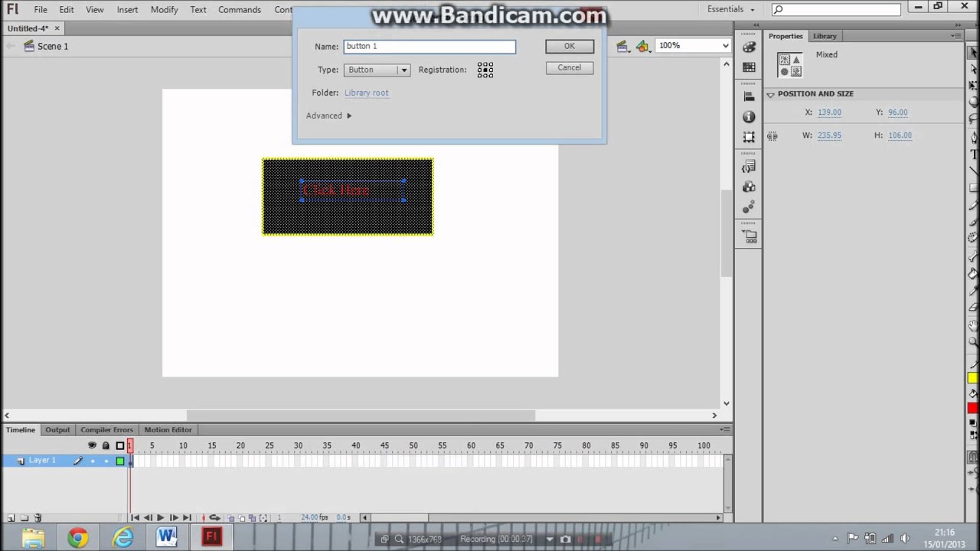Toggle the Loop playback option
This screenshot has height=551, width=980.
pyautogui.click(x=215, y=518)
